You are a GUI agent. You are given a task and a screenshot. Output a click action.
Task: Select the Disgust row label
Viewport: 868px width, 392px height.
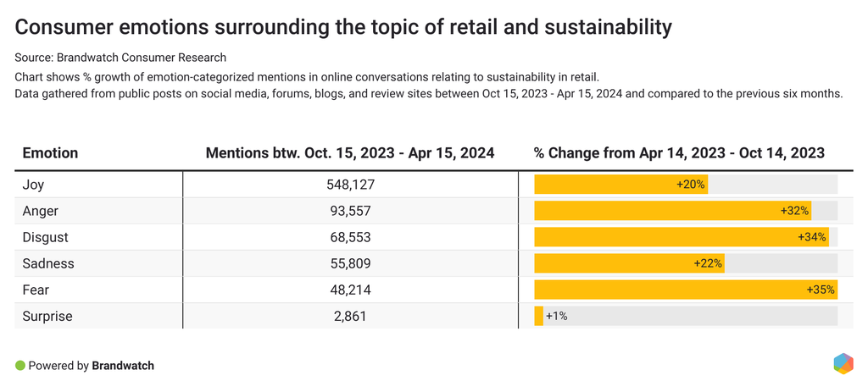[x=46, y=237]
